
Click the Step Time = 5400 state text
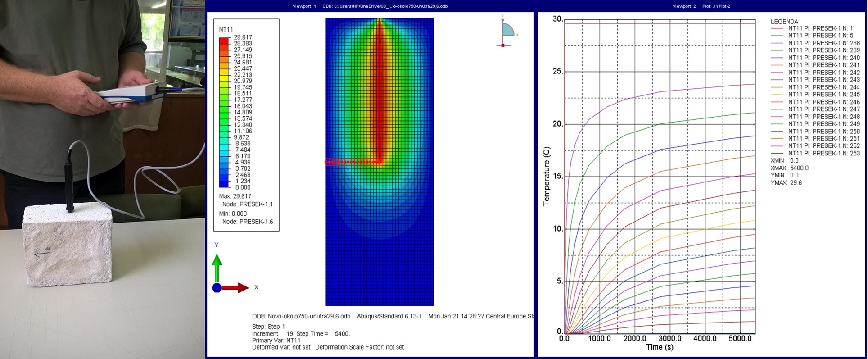pyautogui.click(x=318, y=334)
